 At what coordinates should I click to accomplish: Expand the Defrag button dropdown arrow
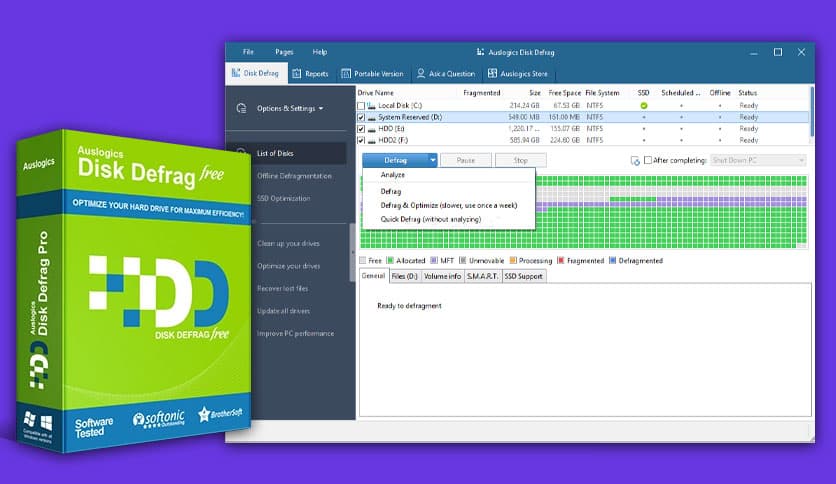click(x=432, y=160)
